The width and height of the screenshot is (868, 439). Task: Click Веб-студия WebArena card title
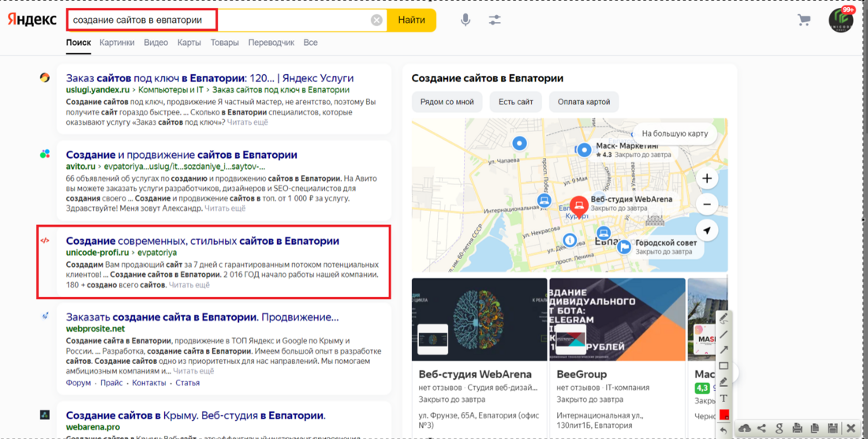point(475,374)
